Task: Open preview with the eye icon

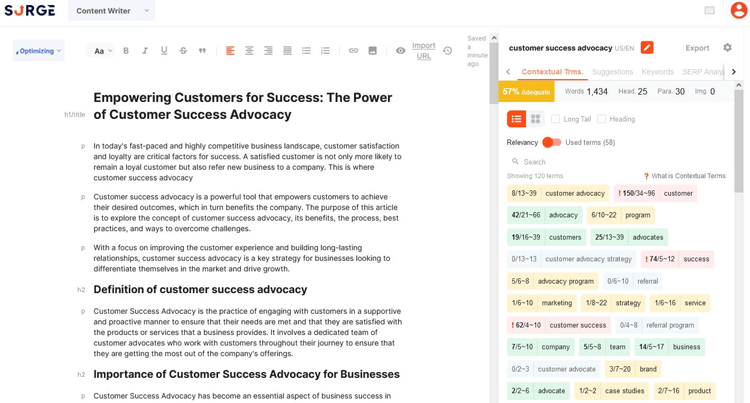Action: (x=400, y=51)
